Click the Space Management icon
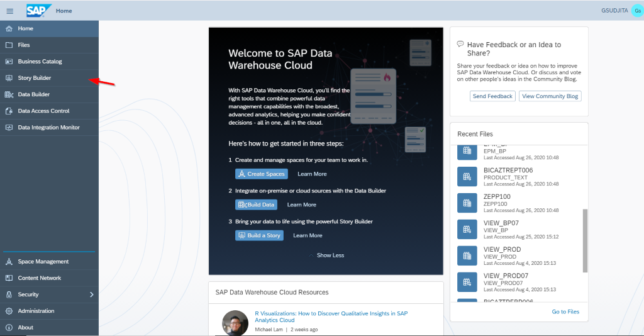 coord(9,262)
